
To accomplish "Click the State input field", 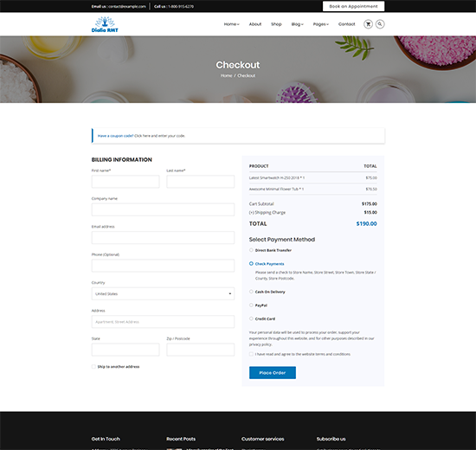I will pyautogui.click(x=125, y=350).
